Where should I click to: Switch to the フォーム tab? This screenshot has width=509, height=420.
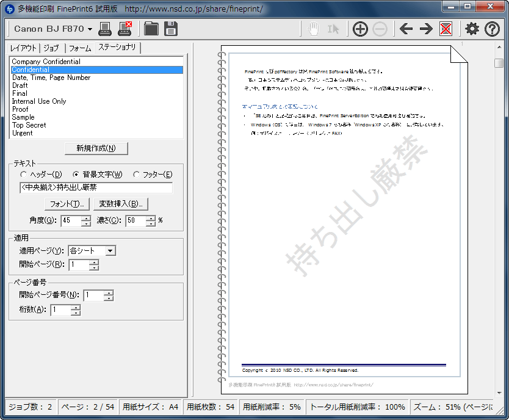[x=80, y=48]
